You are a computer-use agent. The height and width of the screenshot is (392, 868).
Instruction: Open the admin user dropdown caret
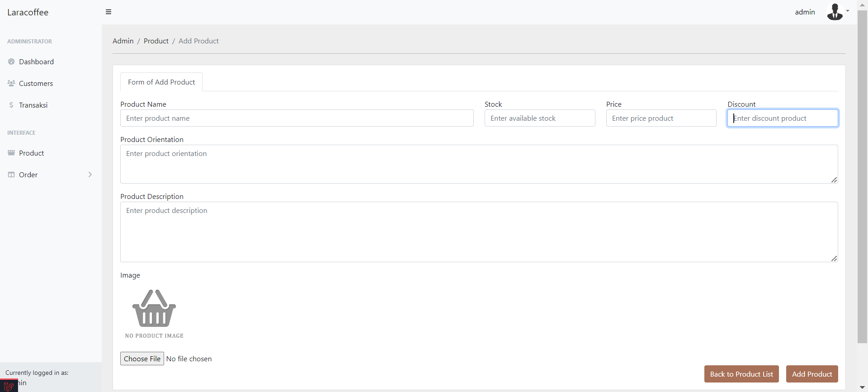click(x=848, y=11)
